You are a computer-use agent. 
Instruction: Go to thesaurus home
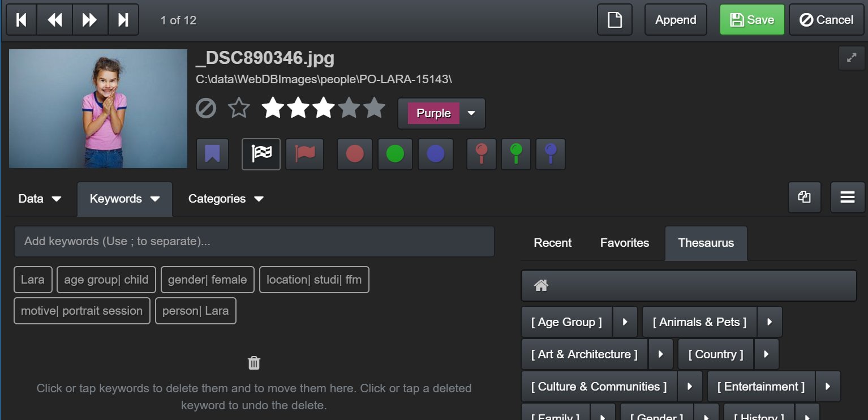[x=541, y=286]
